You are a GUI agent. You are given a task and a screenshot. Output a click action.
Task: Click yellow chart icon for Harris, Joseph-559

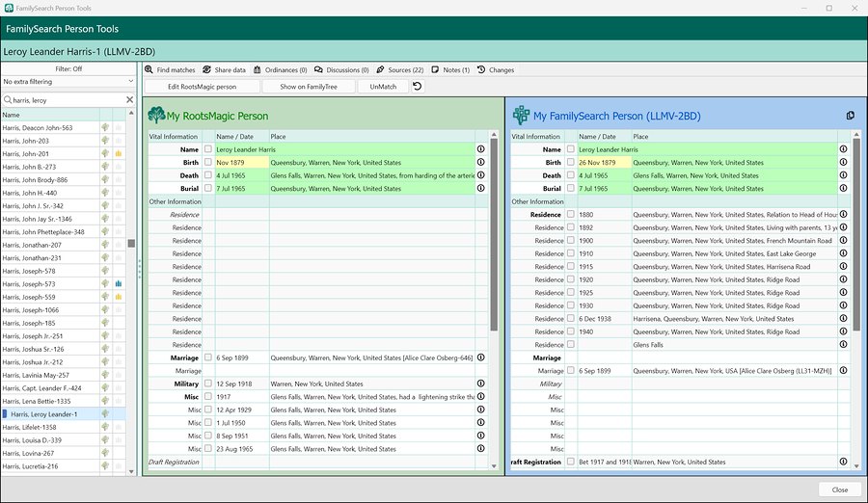tap(119, 297)
